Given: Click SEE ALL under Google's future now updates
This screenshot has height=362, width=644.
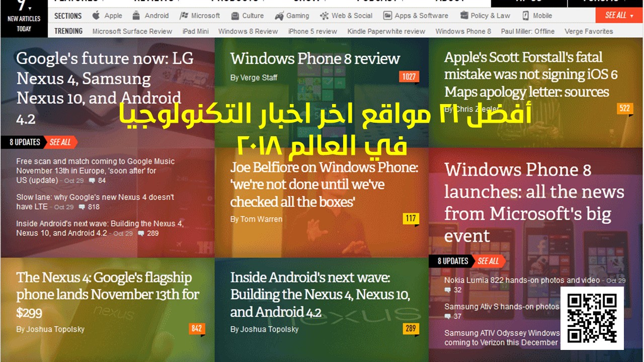Looking at the screenshot, I should pyautogui.click(x=60, y=142).
